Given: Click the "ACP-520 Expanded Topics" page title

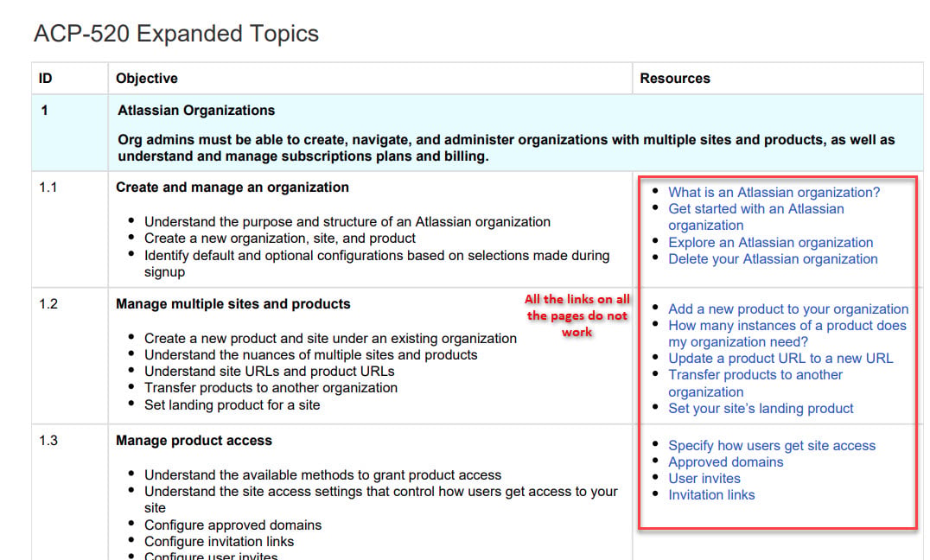Looking at the screenshot, I should [176, 34].
